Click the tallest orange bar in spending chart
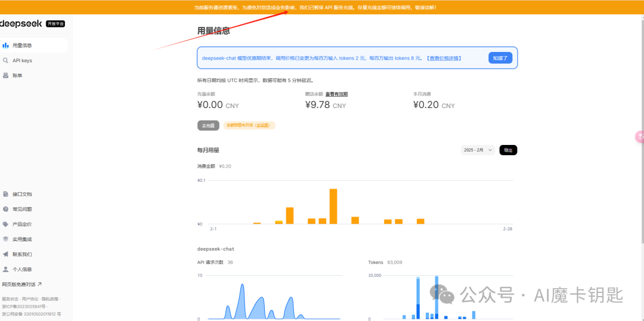The image size is (644, 321). pyautogui.click(x=333, y=206)
